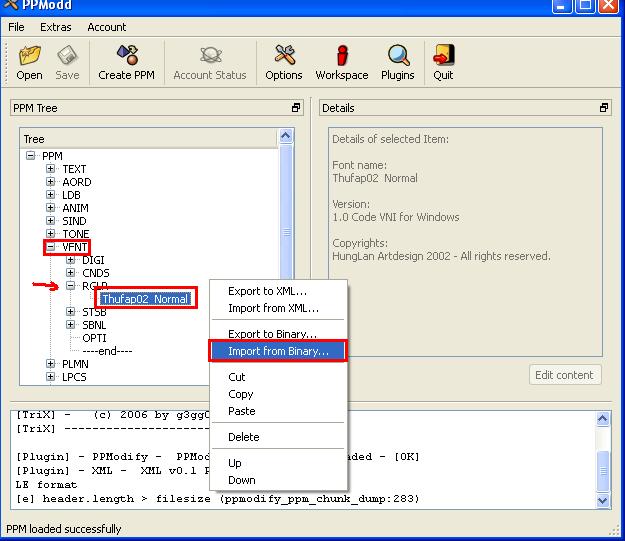Image resolution: width=625 pixels, height=541 pixels.
Task: Select Delete in the context menu
Action: click(278, 437)
